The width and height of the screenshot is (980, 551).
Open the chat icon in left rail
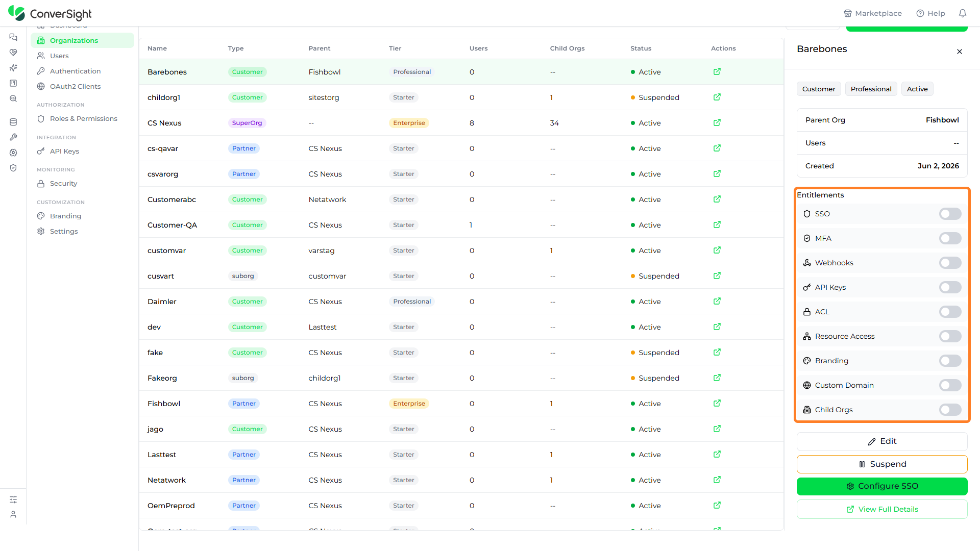point(13,37)
